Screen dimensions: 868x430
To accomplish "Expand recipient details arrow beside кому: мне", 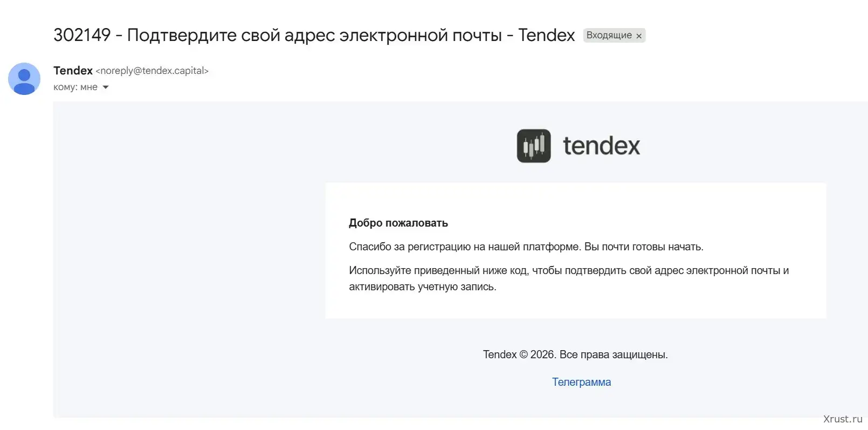I will [106, 87].
